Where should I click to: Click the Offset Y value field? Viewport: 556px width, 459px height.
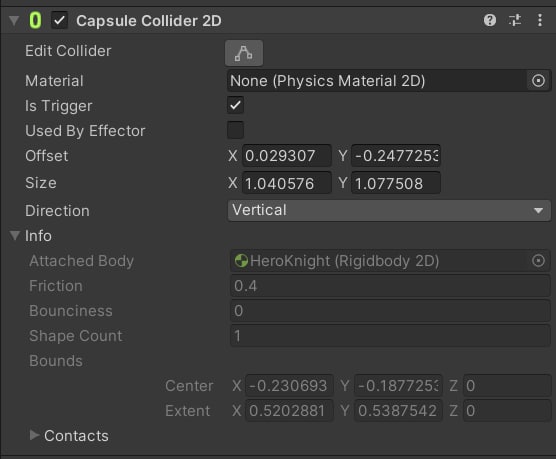coord(396,156)
